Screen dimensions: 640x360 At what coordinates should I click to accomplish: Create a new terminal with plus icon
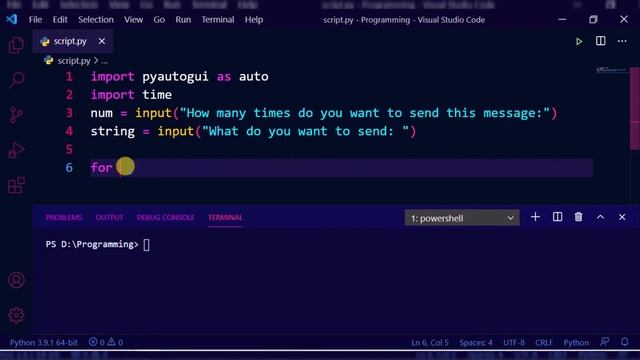(x=535, y=217)
